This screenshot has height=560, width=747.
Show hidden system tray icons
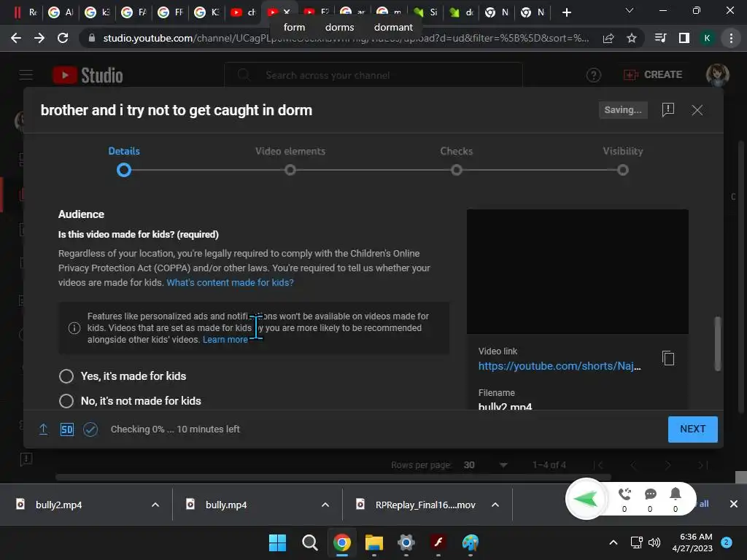point(614,542)
